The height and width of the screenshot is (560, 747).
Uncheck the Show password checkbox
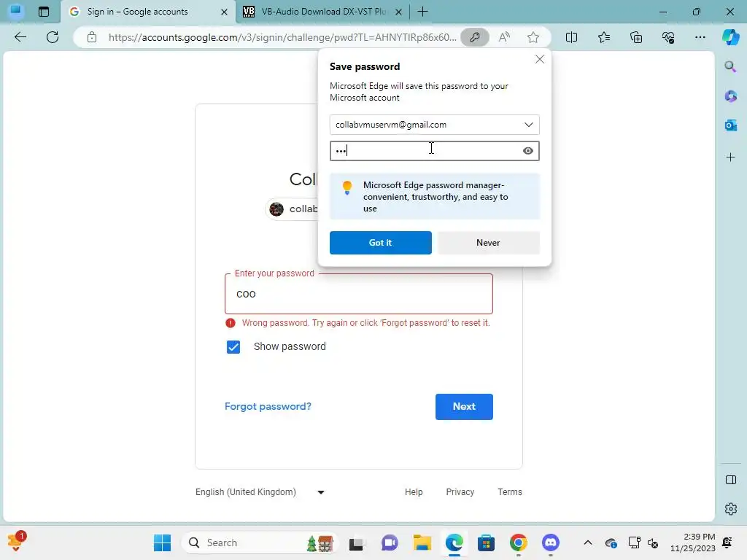pos(233,346)
